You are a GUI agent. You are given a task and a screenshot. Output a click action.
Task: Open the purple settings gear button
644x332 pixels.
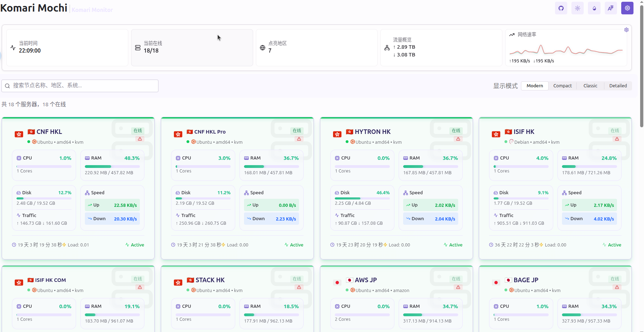point(627,8)
